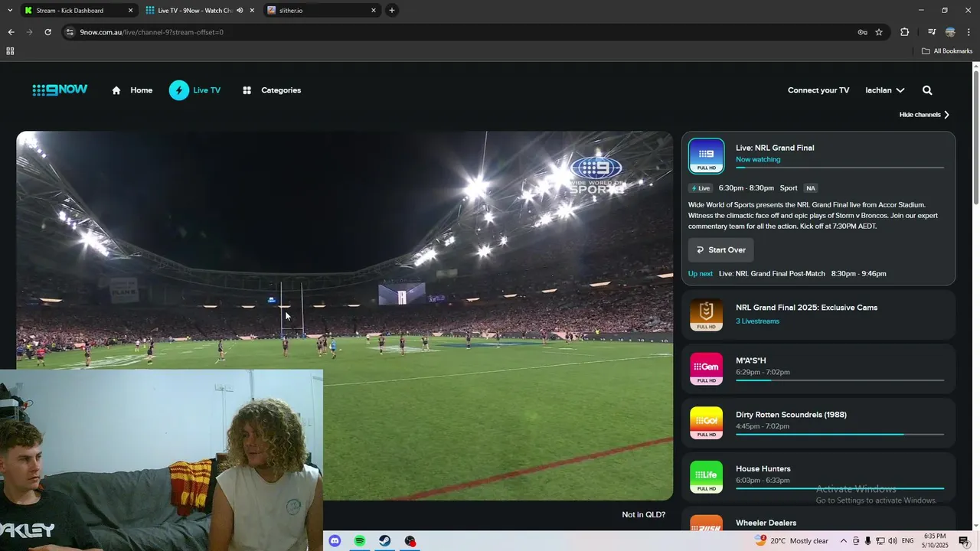Bookmark this page with the star
Screen dimensions: 980x551
(x=879, y=32)
